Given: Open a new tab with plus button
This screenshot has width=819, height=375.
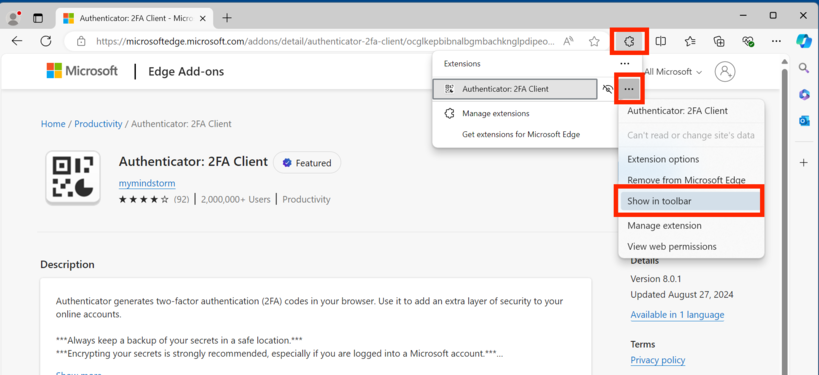Looking at the screenshot, I should point(227,18).
